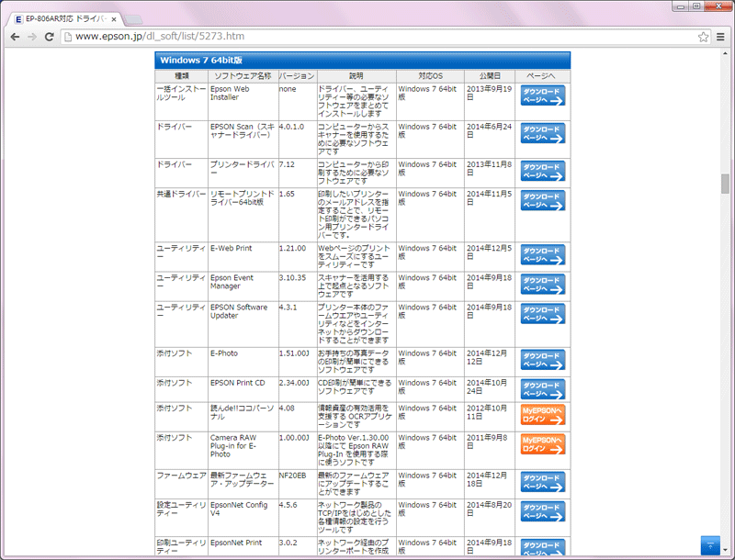Click the Epson Web Installer name cell
This screenshot has height=560, width=735.
pos(243,102)
